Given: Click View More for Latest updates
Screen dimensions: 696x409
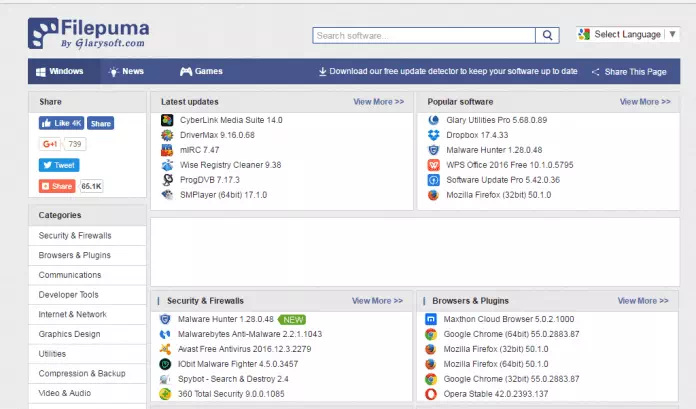Looking at the screenshot, I should click(379, 102).
